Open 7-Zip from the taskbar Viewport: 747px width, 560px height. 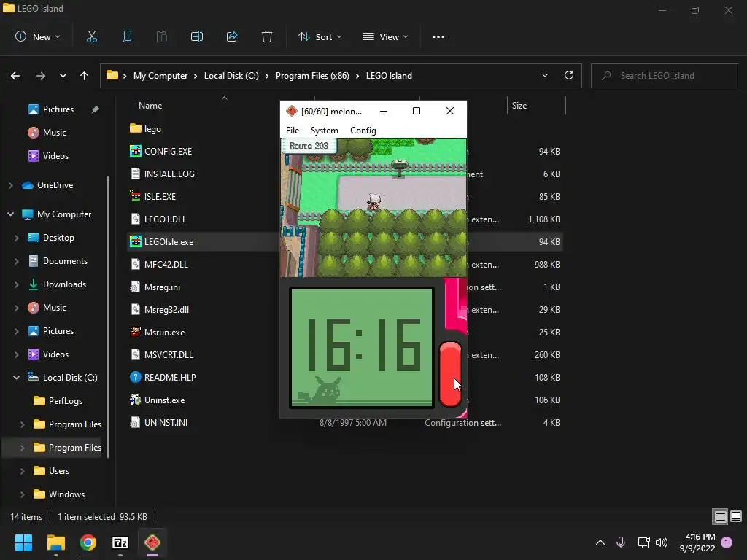click(x=120, y=542)
